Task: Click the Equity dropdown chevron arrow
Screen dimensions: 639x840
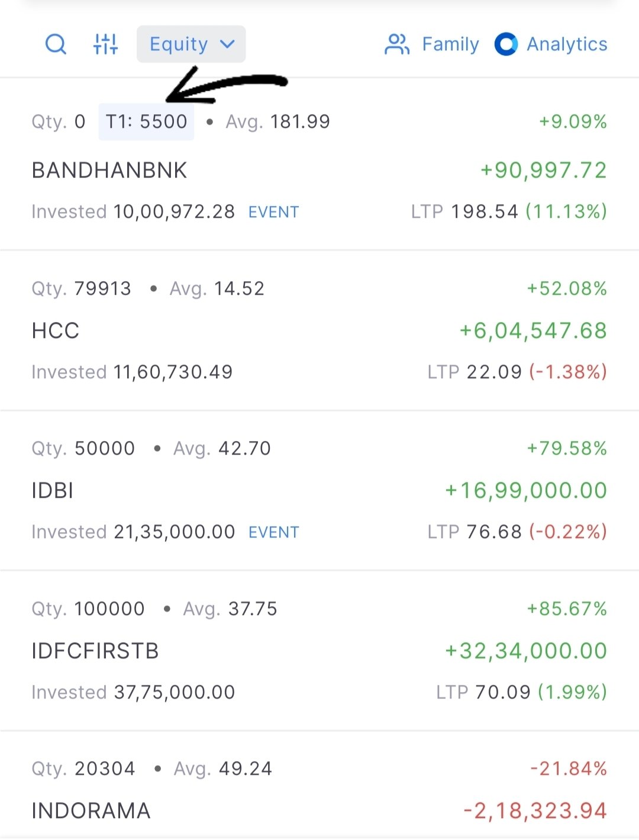Action: (x=228, y=44)
